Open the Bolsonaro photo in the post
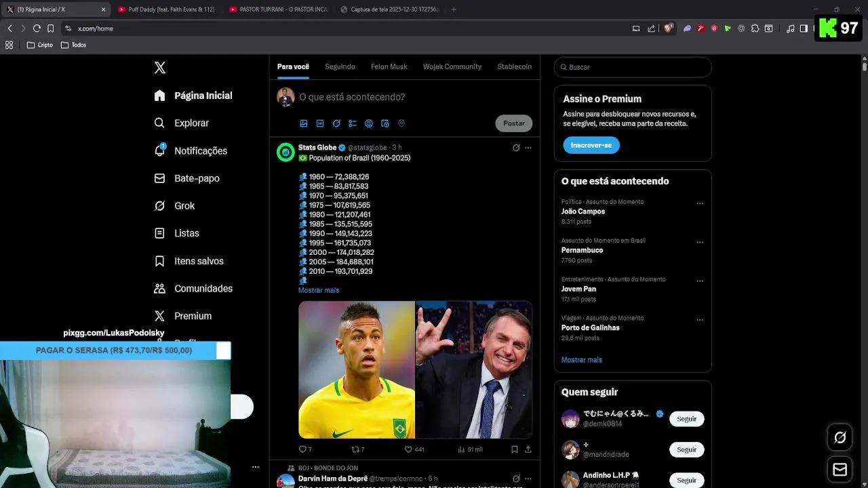Screen dimensions: 868x488 click(x=474, y=369)
